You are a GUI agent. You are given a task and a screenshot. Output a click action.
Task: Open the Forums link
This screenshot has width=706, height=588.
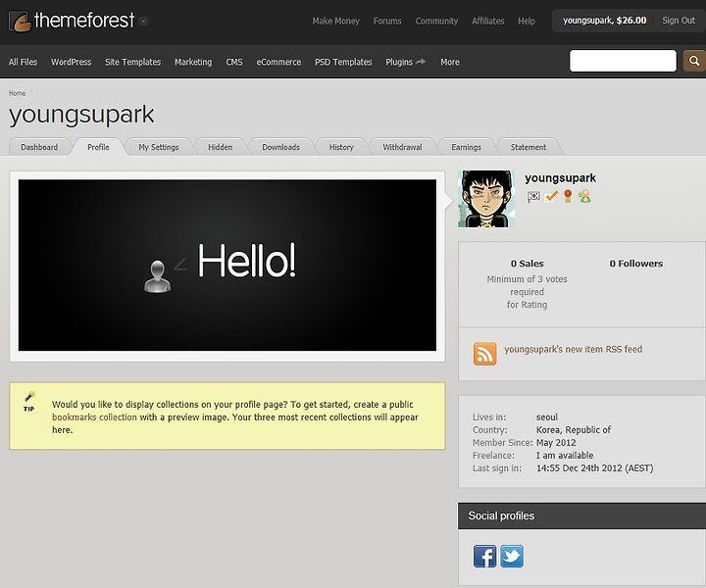387,22
